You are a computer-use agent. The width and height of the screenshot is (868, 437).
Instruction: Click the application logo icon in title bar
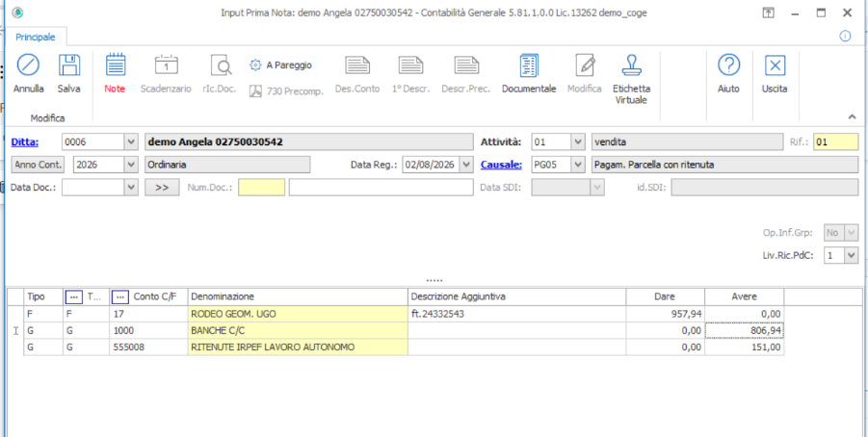tap(17, 13)
